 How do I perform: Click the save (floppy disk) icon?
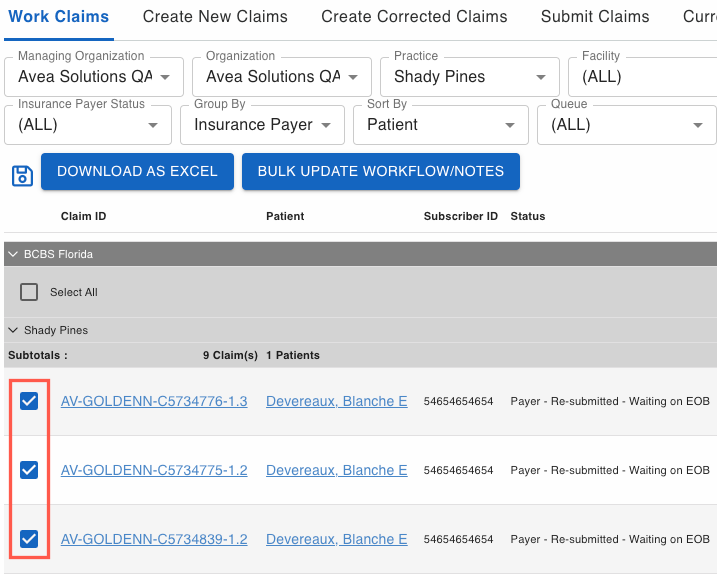[22, 175]
